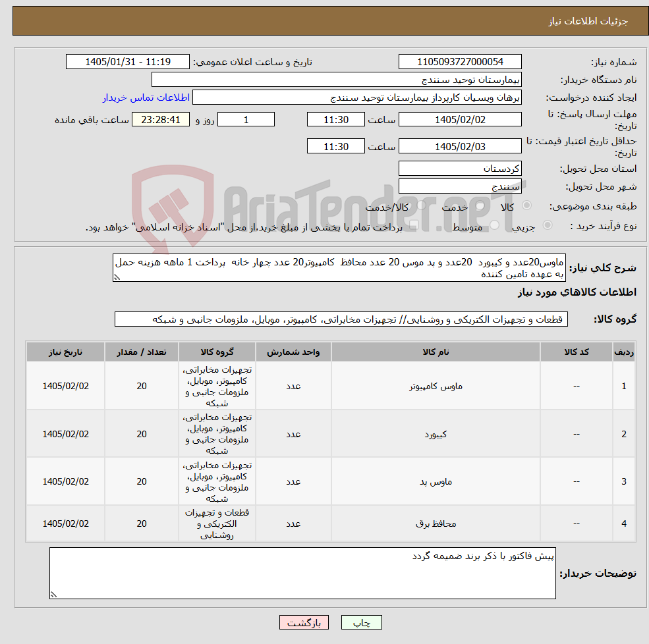Click the remaining days field showing 1
Screen dimensions: 649x644
246,120
